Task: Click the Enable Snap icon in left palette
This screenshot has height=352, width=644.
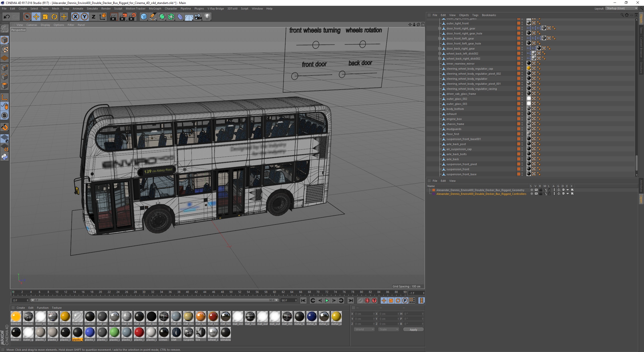Action: pyautogui.click(x=5, y=127)
